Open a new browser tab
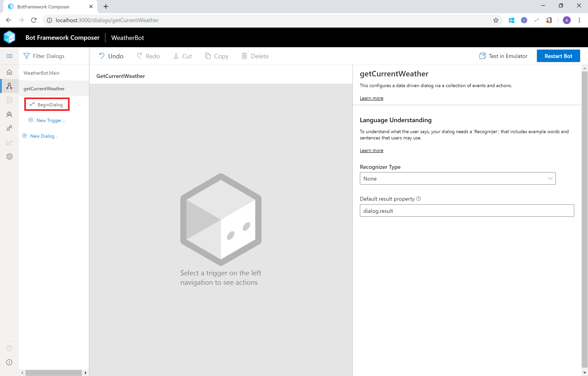The image size is (588, 376). pyautogui.click(x=106, y=7)
